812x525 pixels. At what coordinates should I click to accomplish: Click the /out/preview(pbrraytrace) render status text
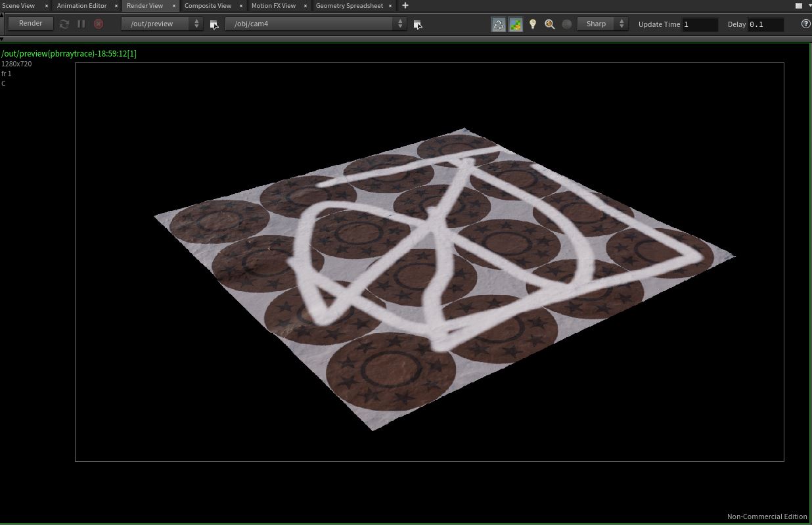69,53
